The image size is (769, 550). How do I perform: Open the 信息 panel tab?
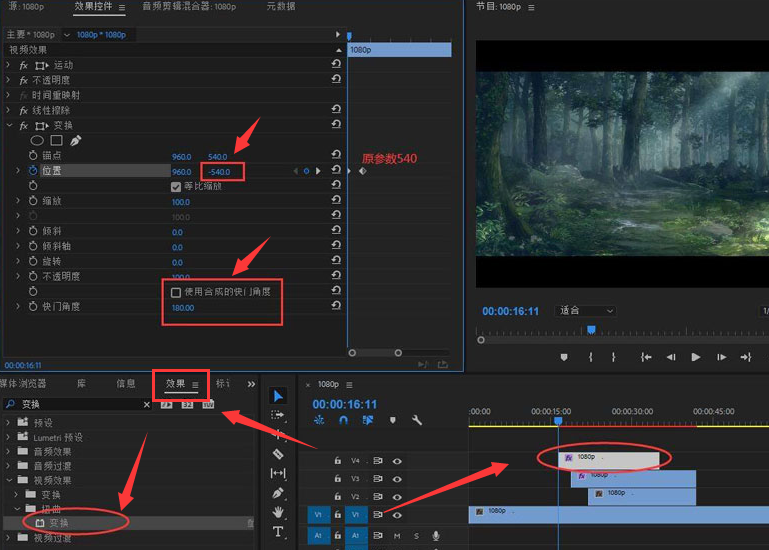[126, 383]
